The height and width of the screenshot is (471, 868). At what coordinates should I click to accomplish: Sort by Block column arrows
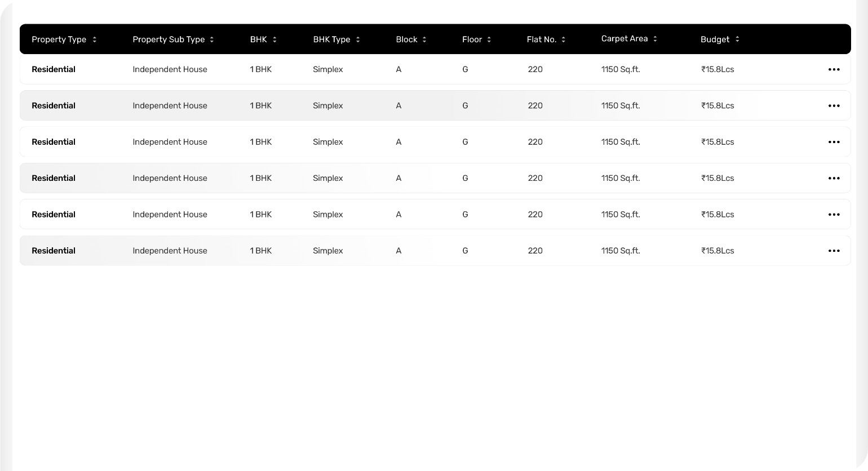[x=424, y=39]
